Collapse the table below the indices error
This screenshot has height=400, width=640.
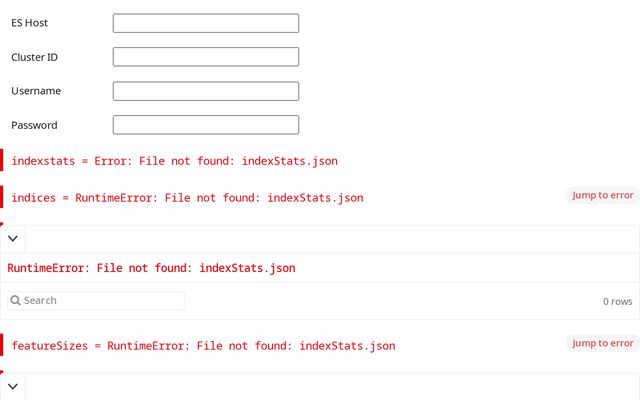pos(13,239)
